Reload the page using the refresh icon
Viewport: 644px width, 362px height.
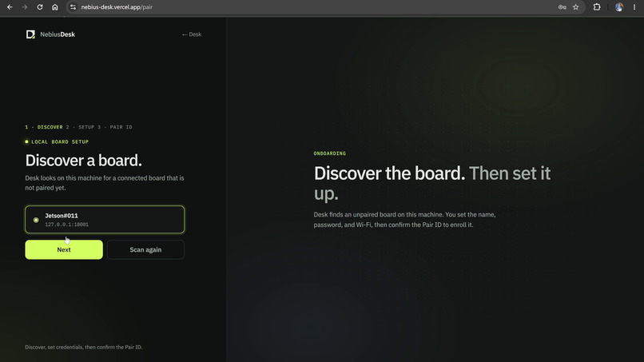40,7
